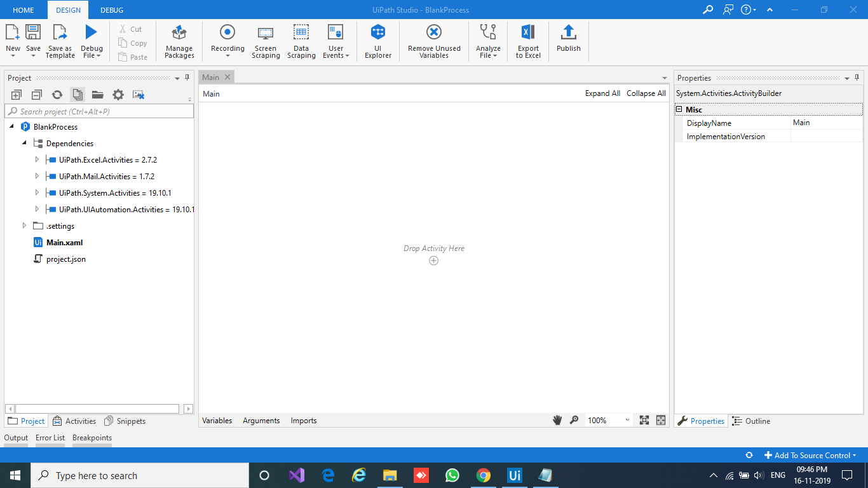Switch to the Activities panel tab

(74, 421)
